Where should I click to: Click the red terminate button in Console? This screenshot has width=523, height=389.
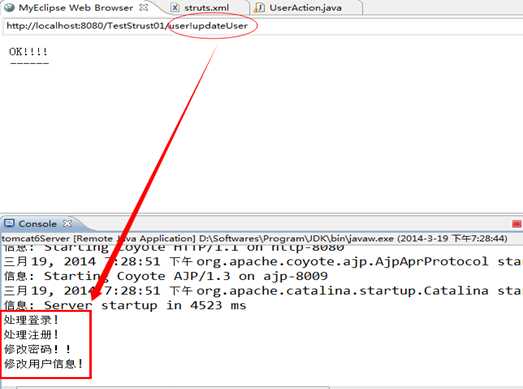coord(516,224)
